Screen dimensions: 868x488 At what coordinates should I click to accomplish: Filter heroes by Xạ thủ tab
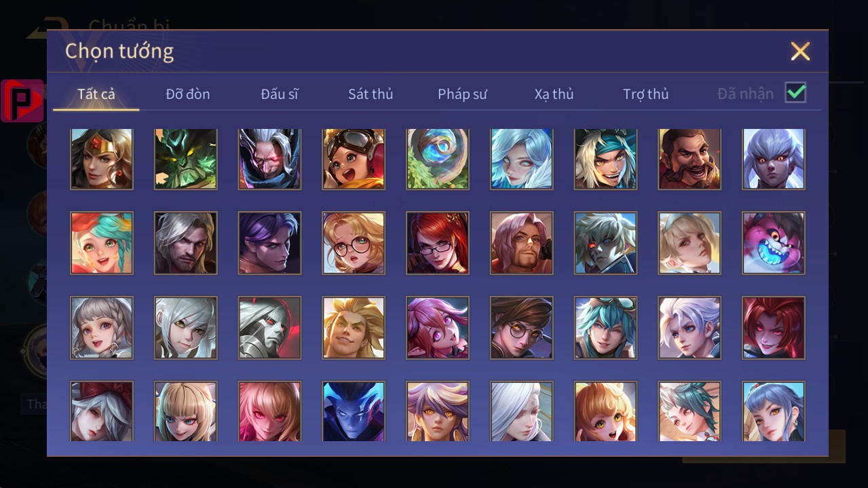point(554,94)
